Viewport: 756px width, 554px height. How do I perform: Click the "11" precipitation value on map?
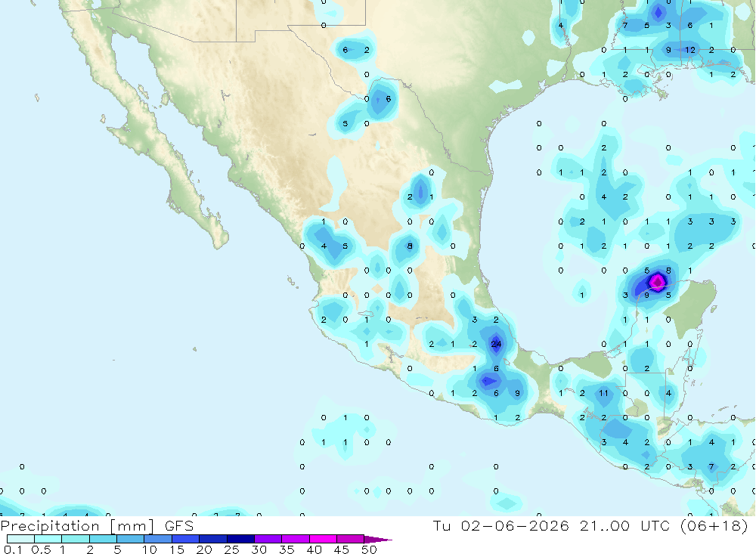[603, 393]
